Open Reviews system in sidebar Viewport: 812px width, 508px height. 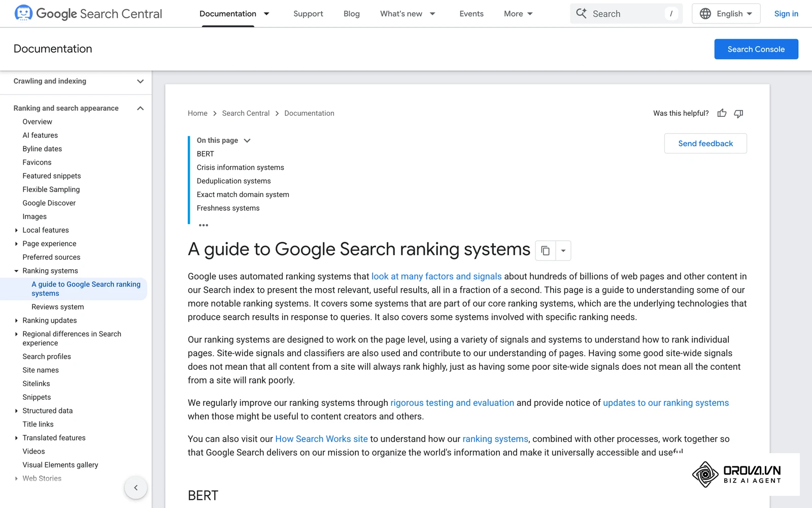coord(58,307)
